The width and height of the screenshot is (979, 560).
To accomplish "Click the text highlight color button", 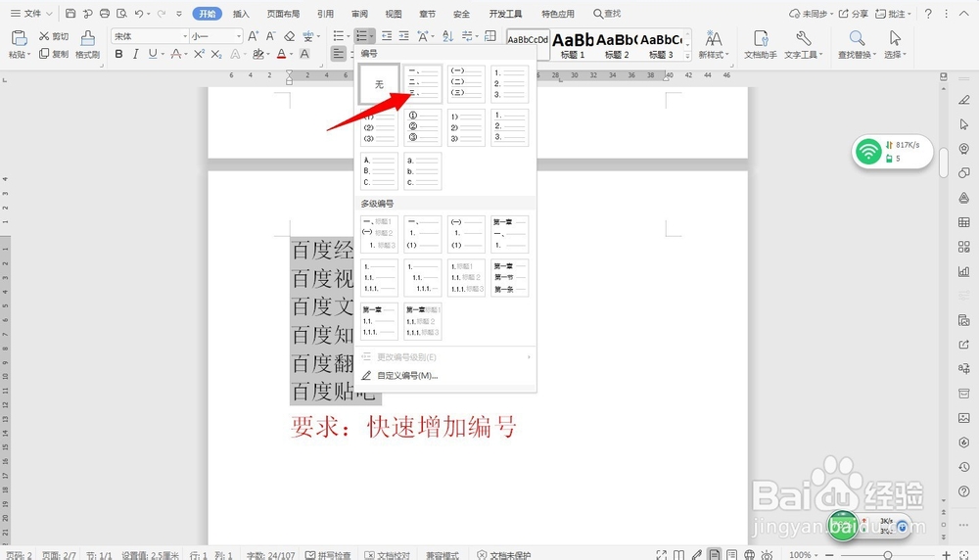I will coord(257,54).
